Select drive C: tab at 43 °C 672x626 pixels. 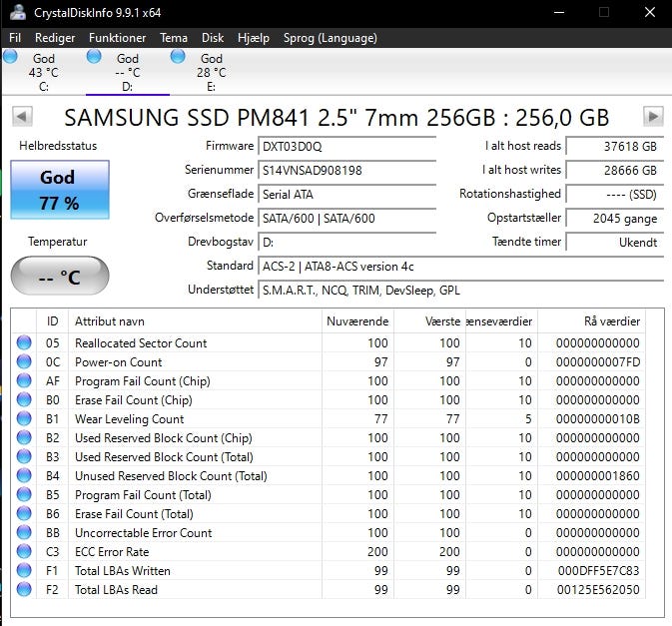[x=44, y=72]
